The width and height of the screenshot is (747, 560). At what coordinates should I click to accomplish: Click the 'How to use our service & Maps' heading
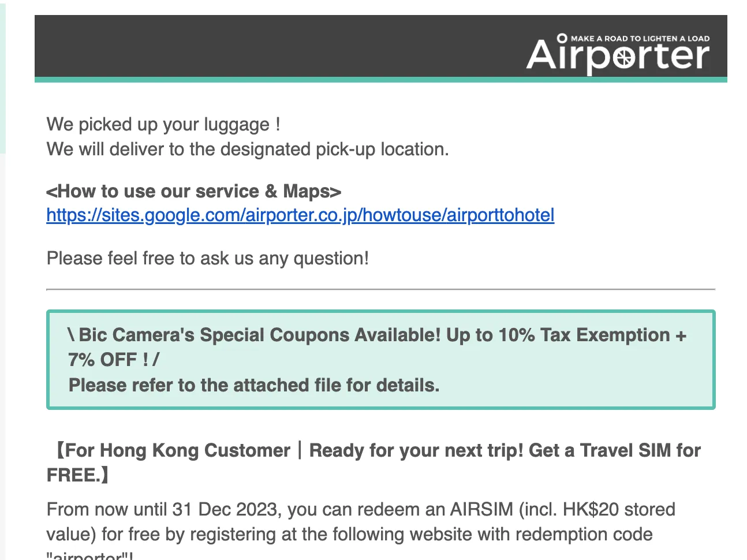click(x=194, y=191)
